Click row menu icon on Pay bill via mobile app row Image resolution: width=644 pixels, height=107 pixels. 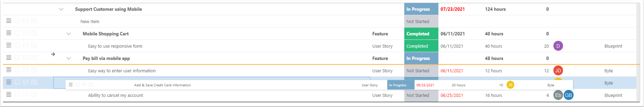(9, 58)
